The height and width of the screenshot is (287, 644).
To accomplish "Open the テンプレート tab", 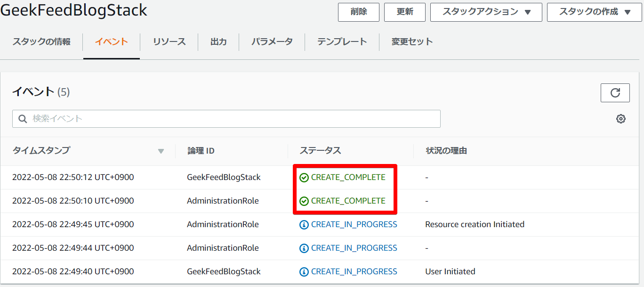I will click(342, 41).
